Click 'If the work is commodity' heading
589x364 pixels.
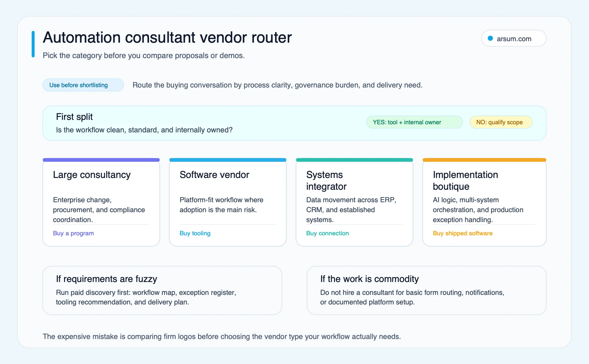point(370,279)
